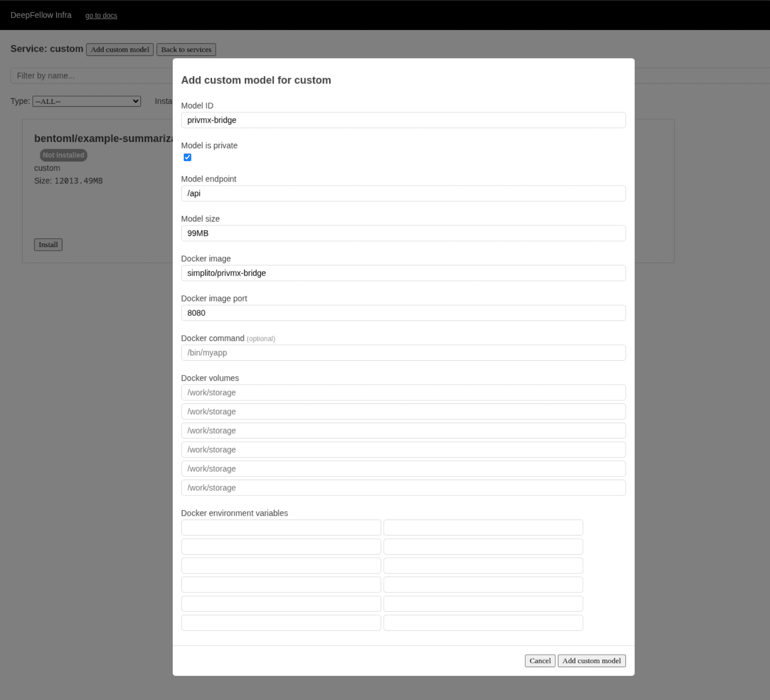Click the first Docker environment variable value field
770x700 pixels.
point(483,527)
